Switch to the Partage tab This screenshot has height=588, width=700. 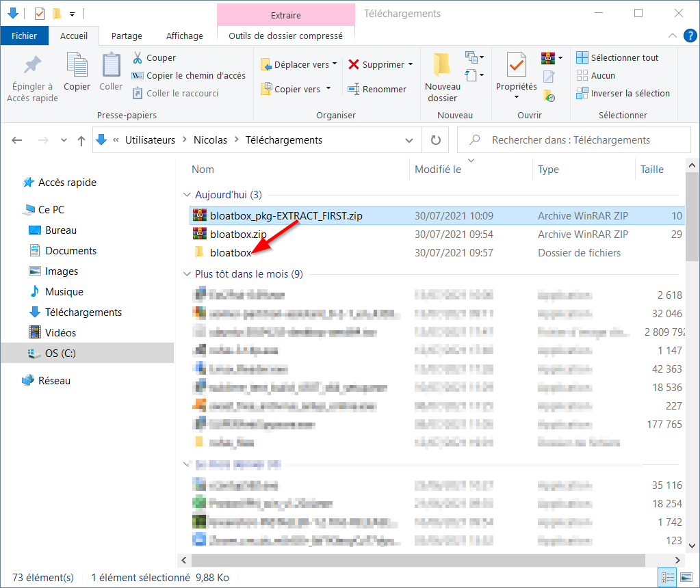pyautogui.click(x=127, y=36)
